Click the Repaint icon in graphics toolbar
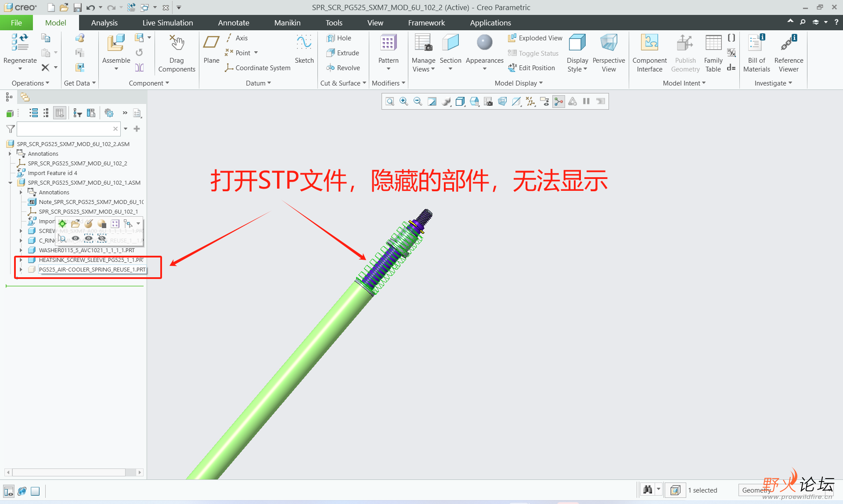 [432, 102]
